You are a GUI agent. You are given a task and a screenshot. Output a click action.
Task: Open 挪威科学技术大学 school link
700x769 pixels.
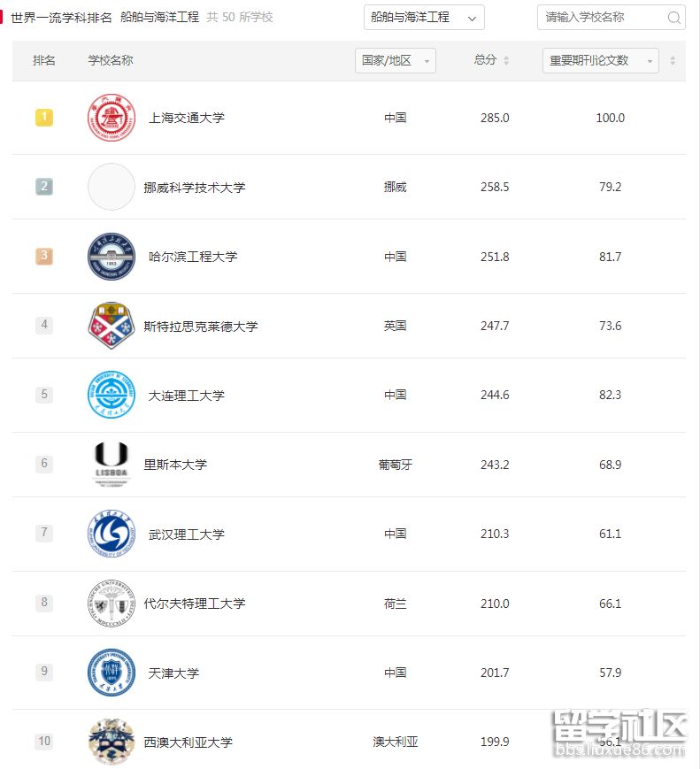tap(195, 188)
